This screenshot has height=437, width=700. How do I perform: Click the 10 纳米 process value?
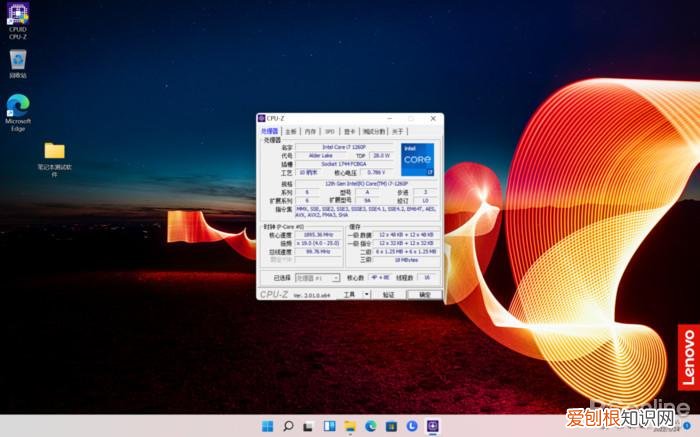click(308, 172)
